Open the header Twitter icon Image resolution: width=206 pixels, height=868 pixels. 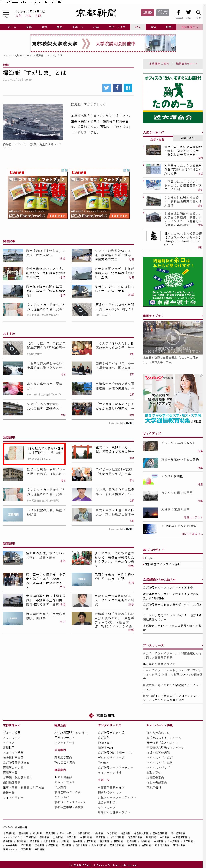pyautogui.click(x=188, y=13)
